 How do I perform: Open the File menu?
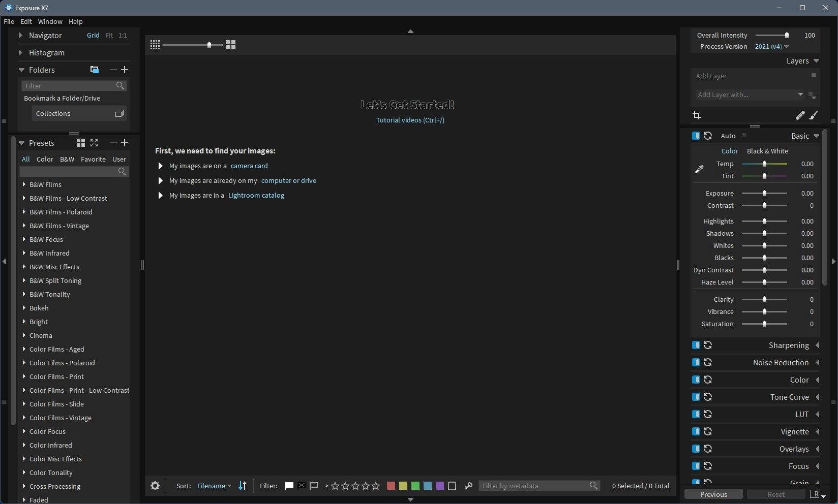9,21
